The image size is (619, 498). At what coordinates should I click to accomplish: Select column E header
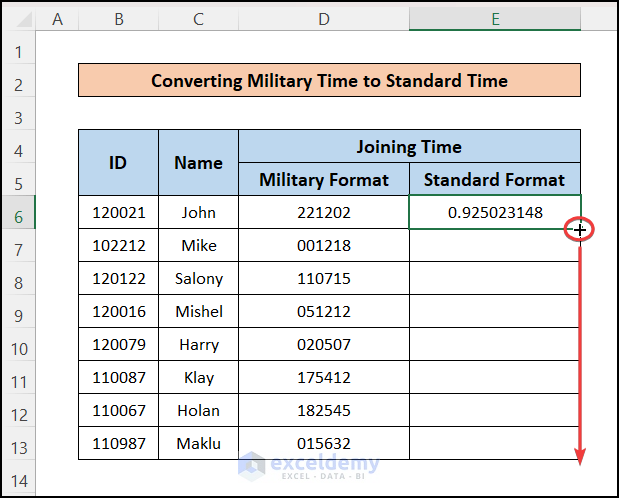(x=495, y=19)
